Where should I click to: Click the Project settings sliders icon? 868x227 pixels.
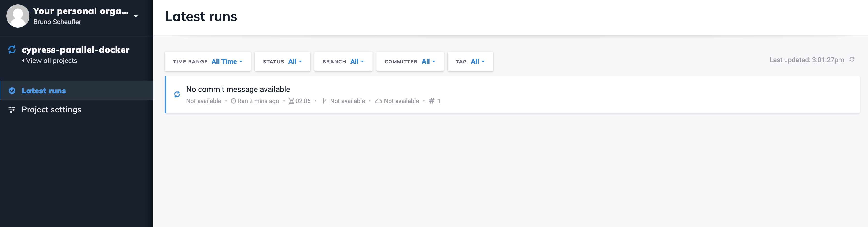[12, 110]
